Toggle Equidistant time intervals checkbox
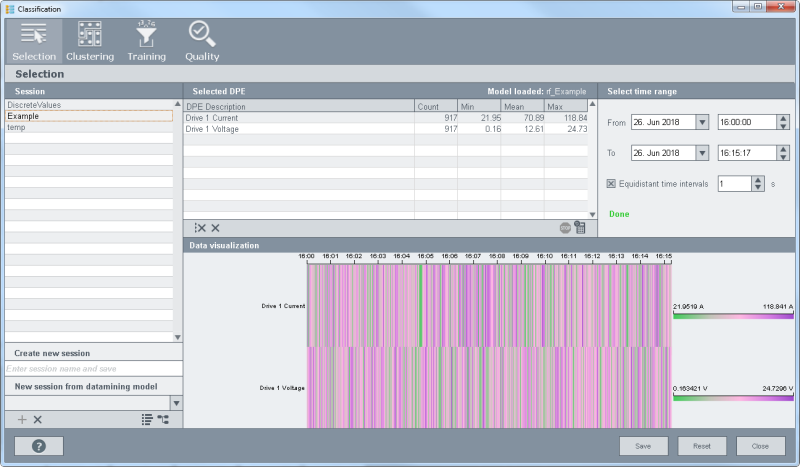Viewport: 800px width, 467px height. pos(611,184)
